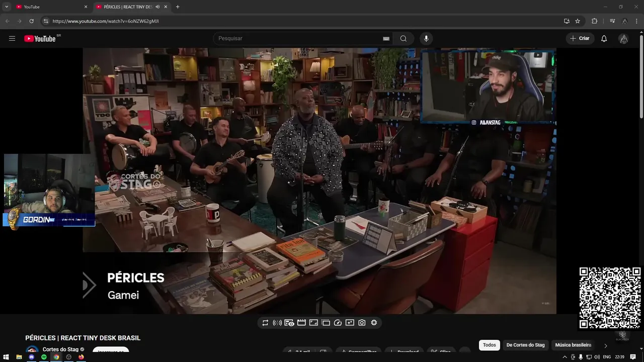This screenshot has width=644, height=362.
Task: Close the PÉRICLES | REACT TINY DESK tab
Action: 166,7
